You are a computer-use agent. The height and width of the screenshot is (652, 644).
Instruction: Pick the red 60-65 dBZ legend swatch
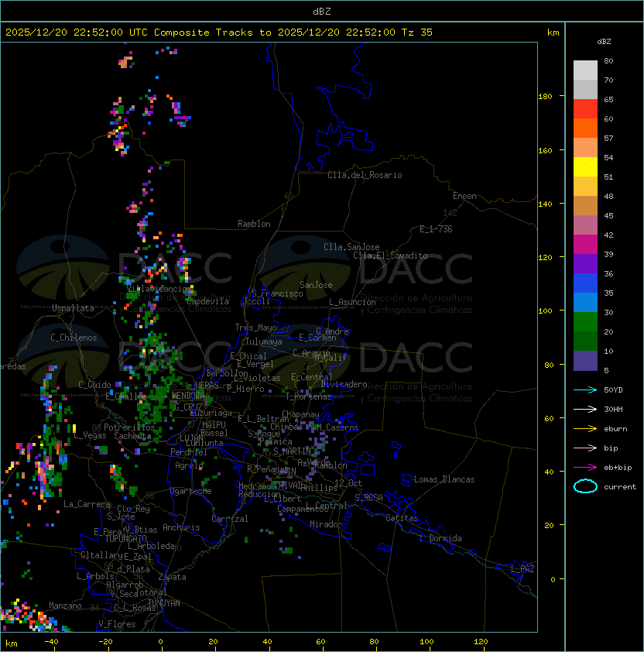585,109
